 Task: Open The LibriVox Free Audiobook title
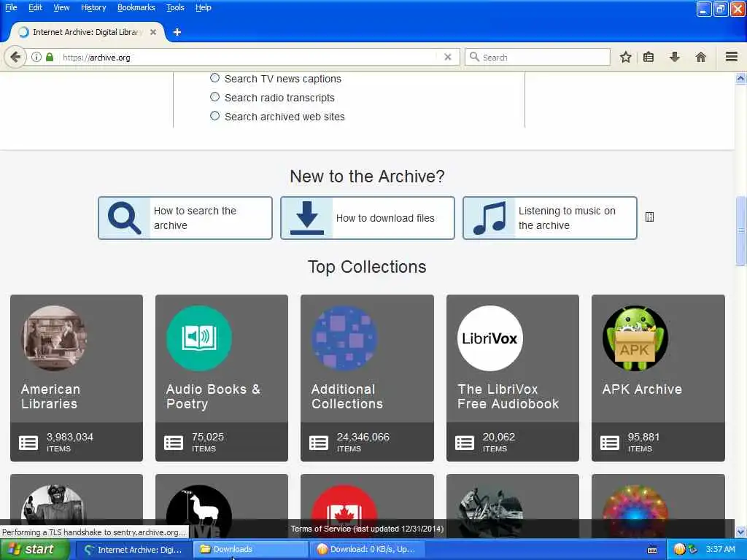tap(508, 396)
